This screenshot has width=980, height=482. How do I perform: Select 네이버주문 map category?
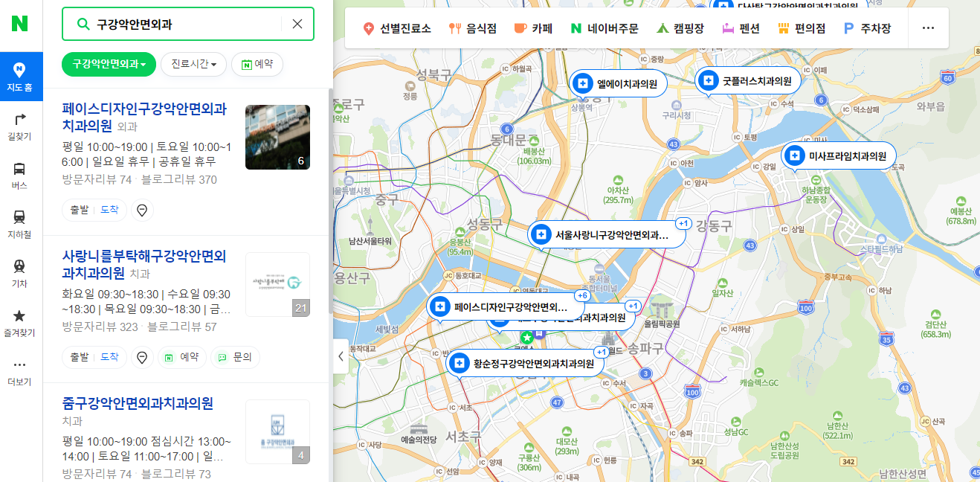click(604, 28)
